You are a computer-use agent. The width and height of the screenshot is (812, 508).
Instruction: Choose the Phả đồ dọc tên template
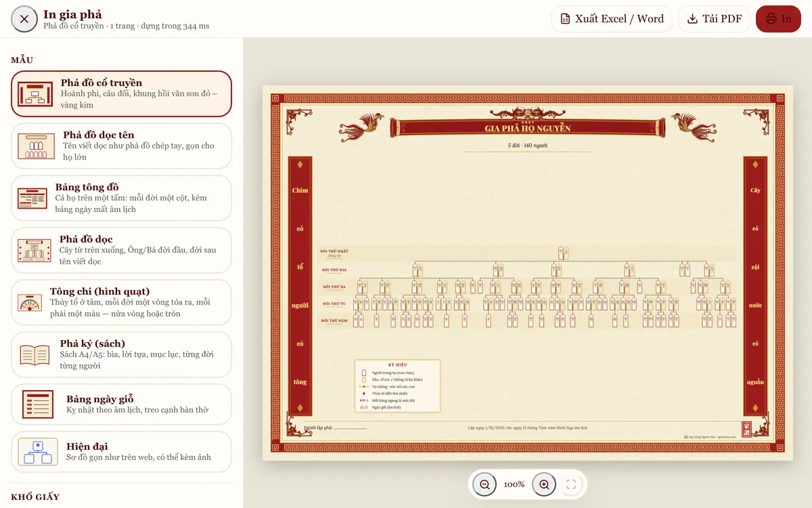tap(121, 146)
